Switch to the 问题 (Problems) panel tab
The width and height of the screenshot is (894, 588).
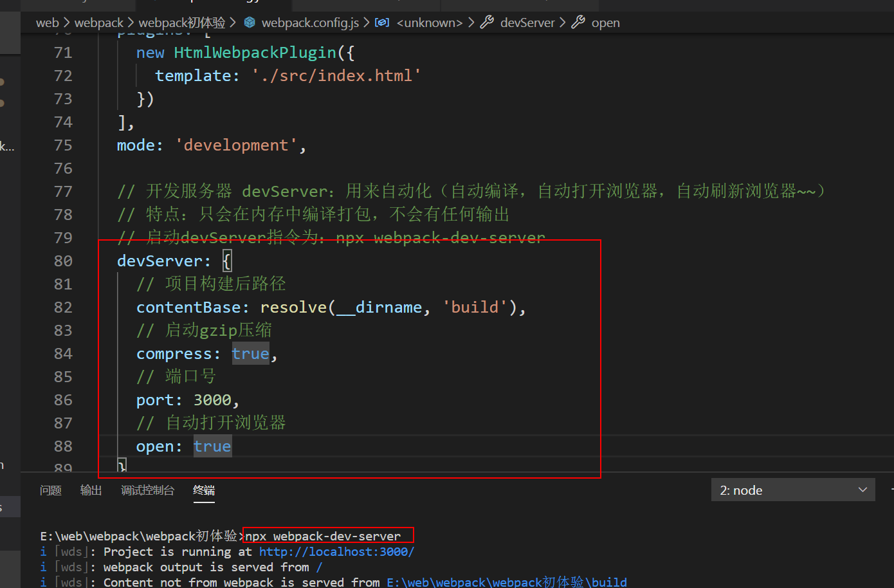point(51,490)
